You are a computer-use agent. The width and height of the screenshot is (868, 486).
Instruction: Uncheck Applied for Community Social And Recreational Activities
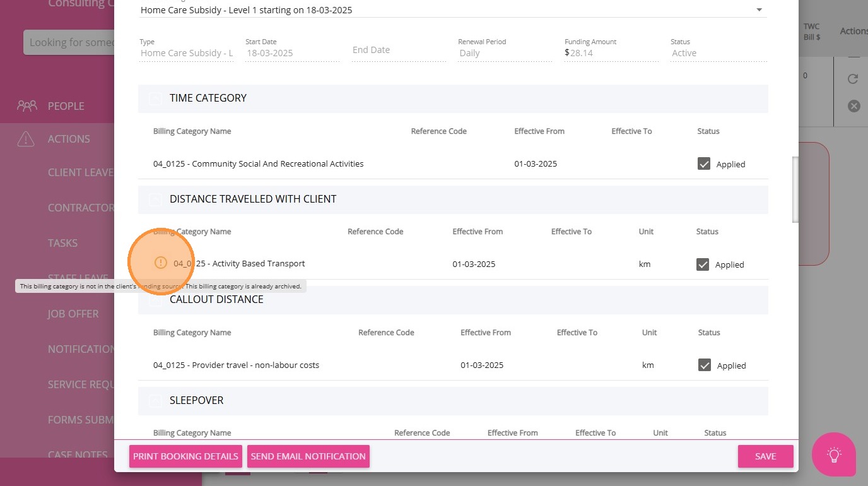click(x=704, y=164)
